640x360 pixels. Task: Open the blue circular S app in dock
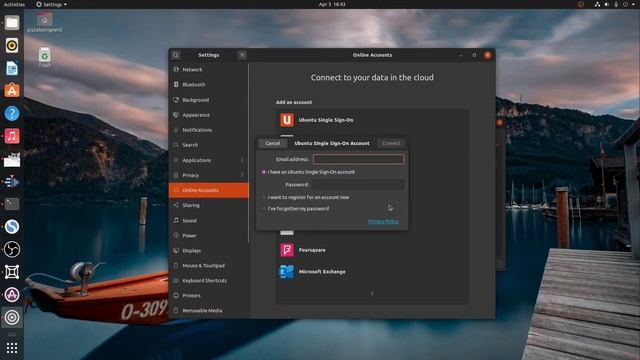12,227
